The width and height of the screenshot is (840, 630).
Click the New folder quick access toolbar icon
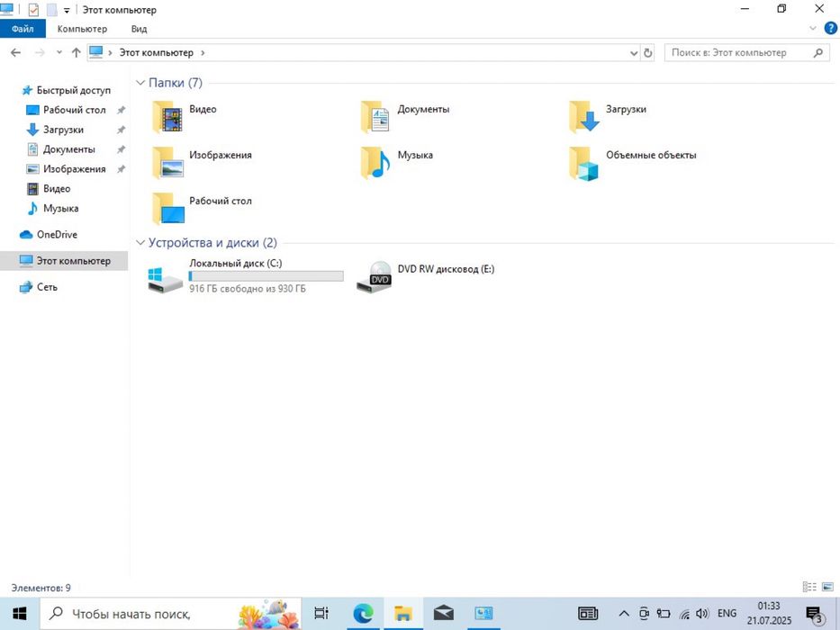click(x=51, y=10)
